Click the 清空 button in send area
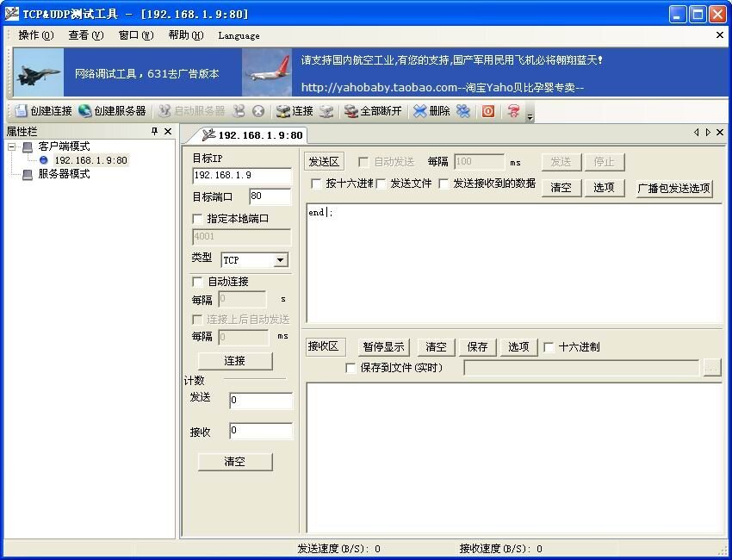Screen dimensions: 732x560 [561, 188]
